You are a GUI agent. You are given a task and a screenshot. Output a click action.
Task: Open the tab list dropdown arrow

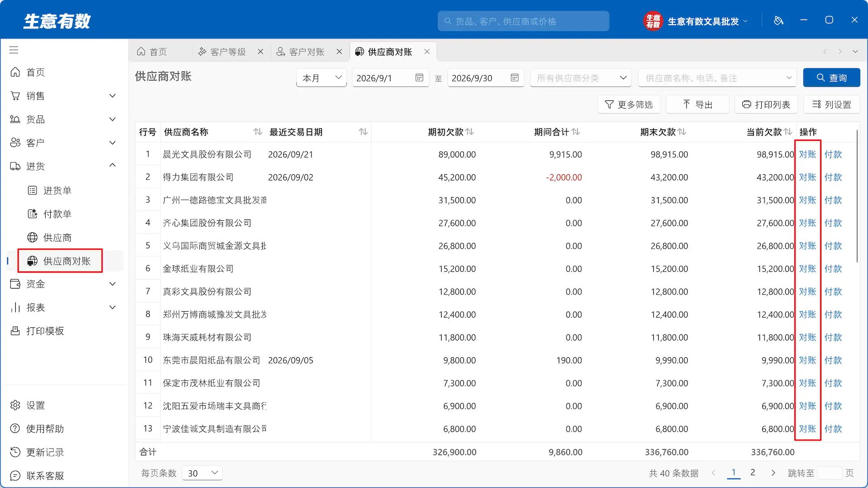point(855,52)
